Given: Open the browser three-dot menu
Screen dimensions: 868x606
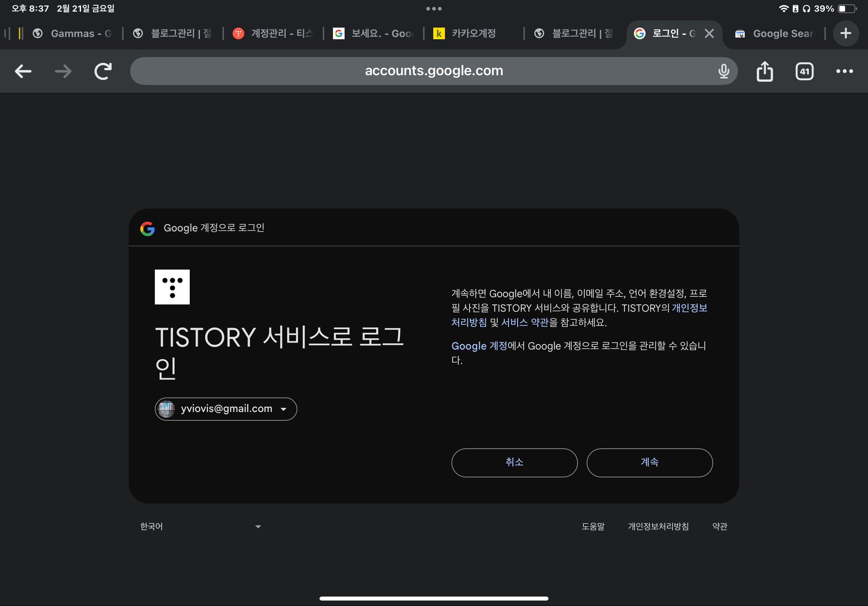Looking at the screenshot, I should tap(845, 71).
